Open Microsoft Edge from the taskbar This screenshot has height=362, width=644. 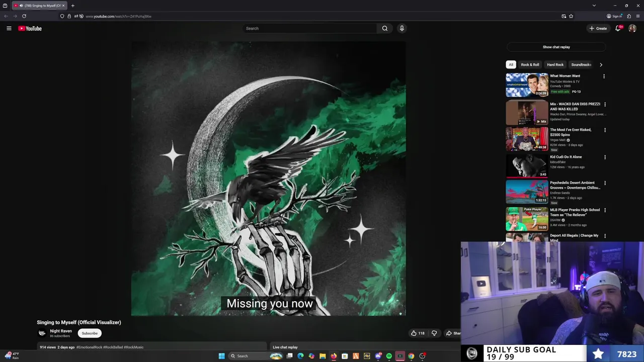pos(300,356)
